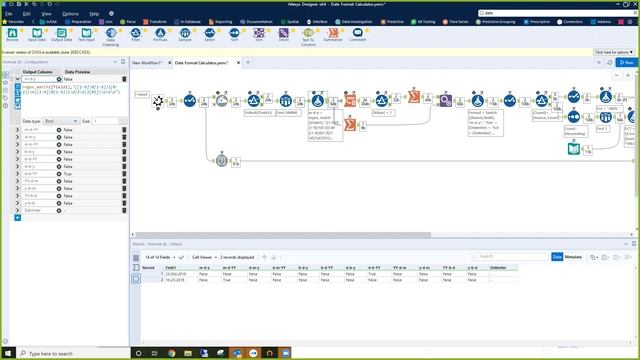Show Data view in results
Viewport: 640px width, 360px height.
point(557,257)
